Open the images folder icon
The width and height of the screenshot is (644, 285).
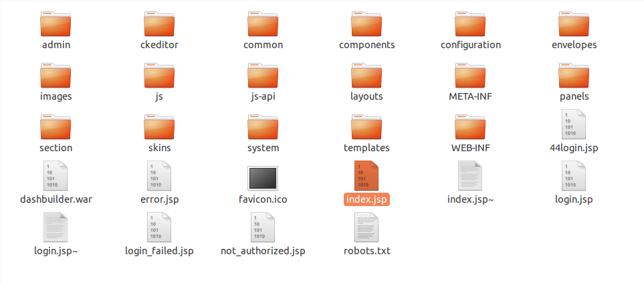tap(56, 76)
